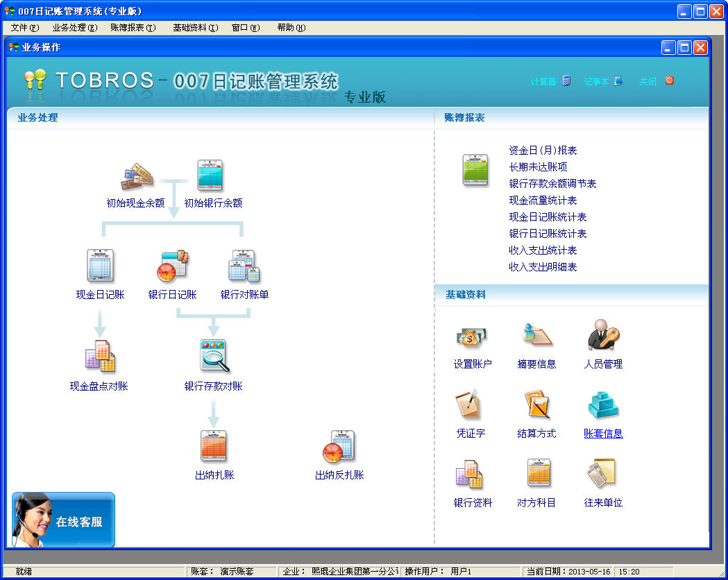Viewport: 728px width, 580px height.
Task: Click the 记事本 text link
Action: [596, 82]
